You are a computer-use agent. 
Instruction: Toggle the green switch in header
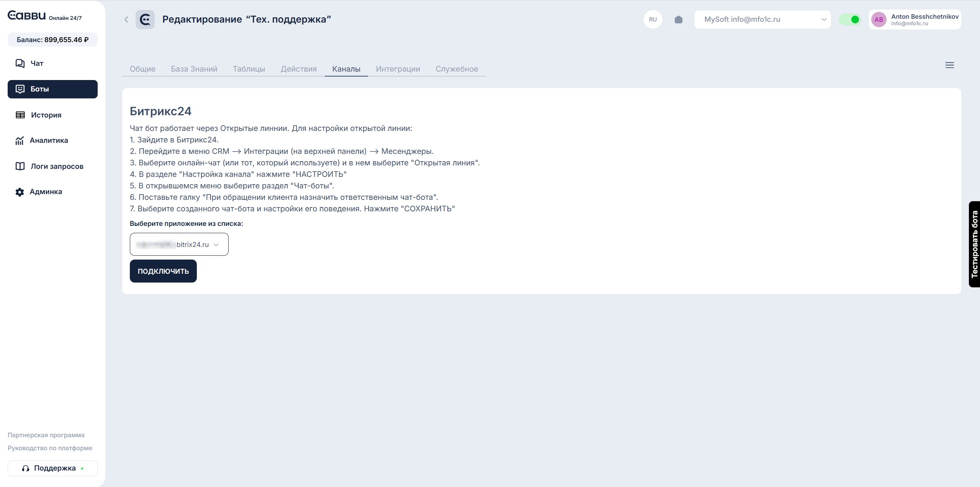click(x=850, y=20)
